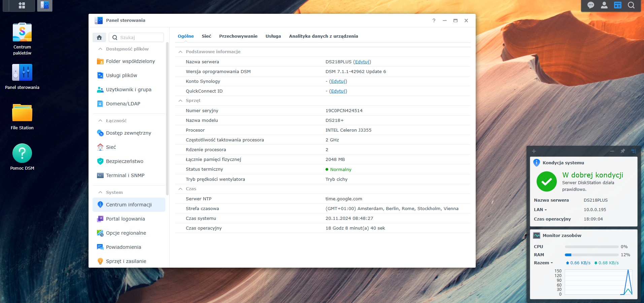Open Użytkownik i grupa section
The image size is (644, 303).
coord(129,90)
